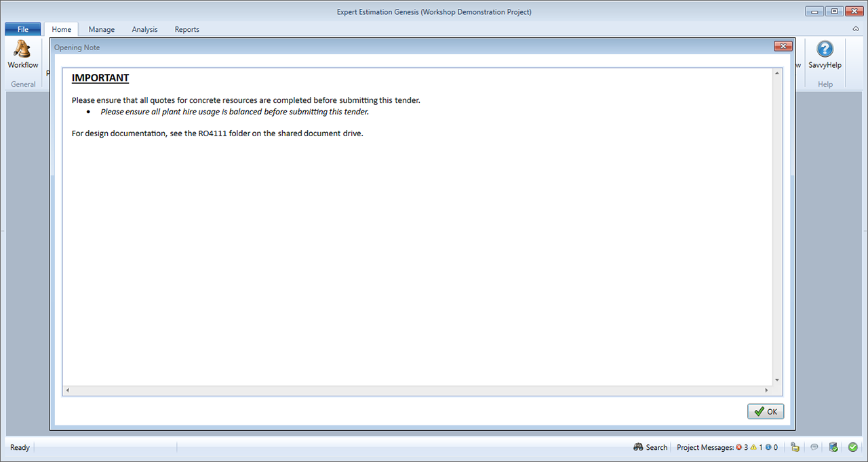The width and height of the screenshot is (868, 462).
Task: Click the green checkmark status icon
Action: pyautogui.click(x=852, y=448)
